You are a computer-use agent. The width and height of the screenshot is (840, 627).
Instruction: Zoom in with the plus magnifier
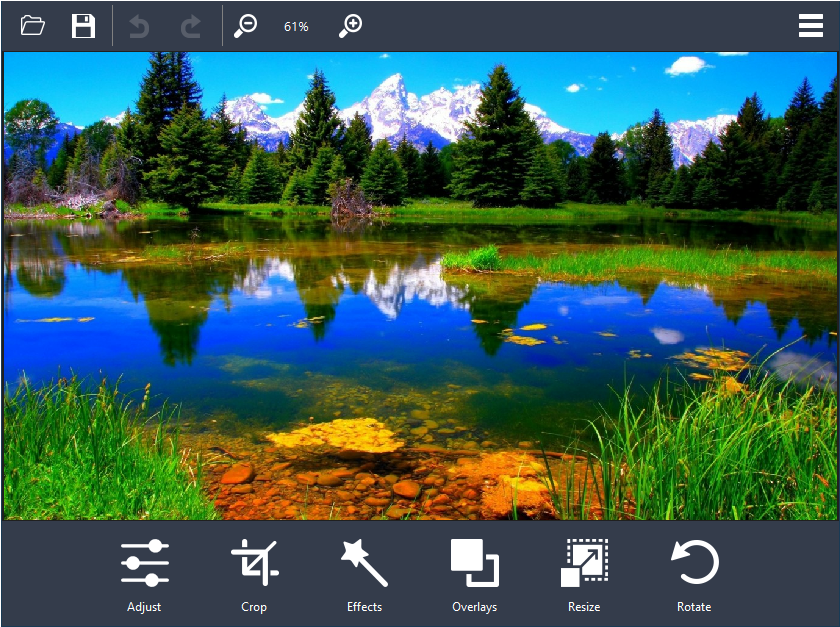351,26
